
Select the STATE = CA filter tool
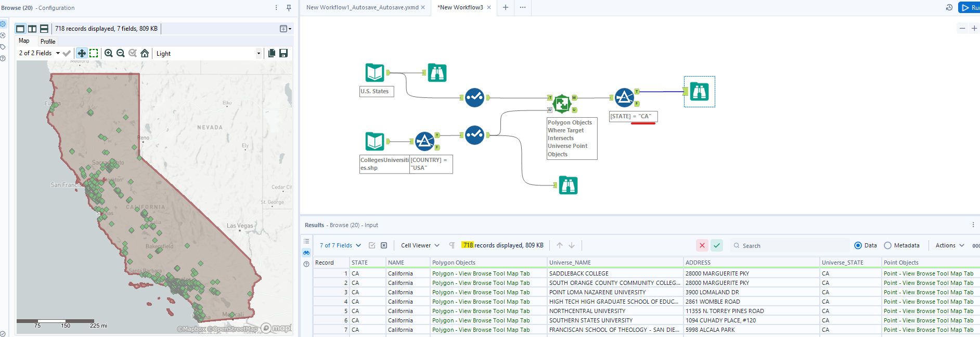(x=624, y=97)
